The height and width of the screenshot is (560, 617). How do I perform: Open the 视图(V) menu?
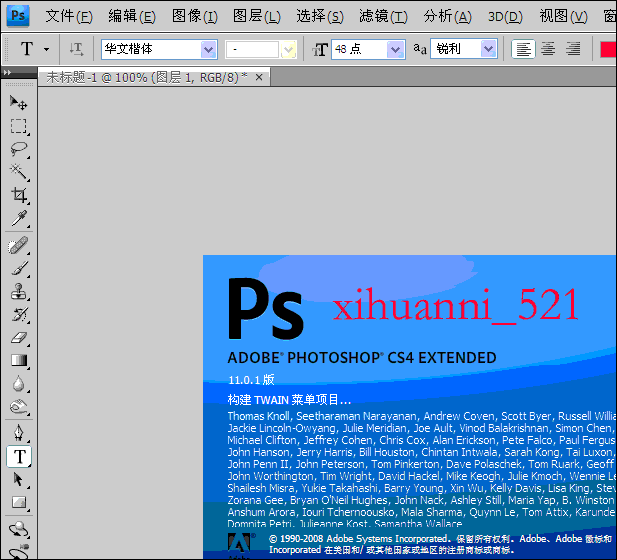[563, 17]
